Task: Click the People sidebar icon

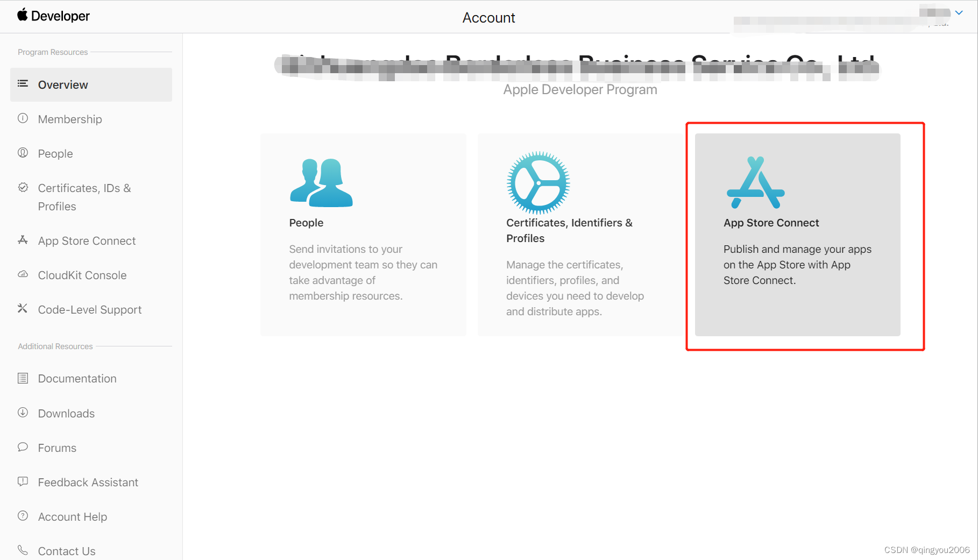Action: click(23, 152)
